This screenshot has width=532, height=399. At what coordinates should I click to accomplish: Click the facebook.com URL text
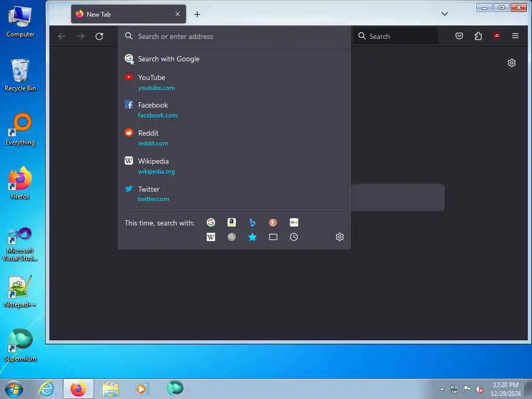[158, 115]
